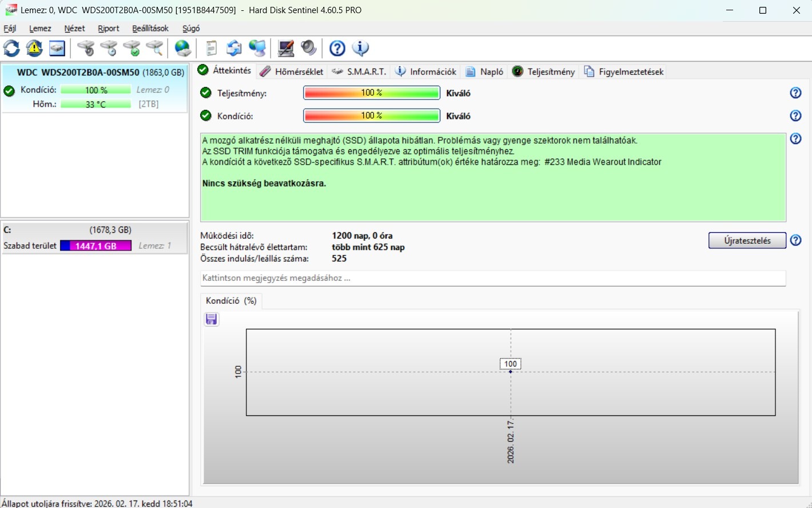Click the blue info bubble toolbar icon
Screen dimensions: 812x508
360,49
